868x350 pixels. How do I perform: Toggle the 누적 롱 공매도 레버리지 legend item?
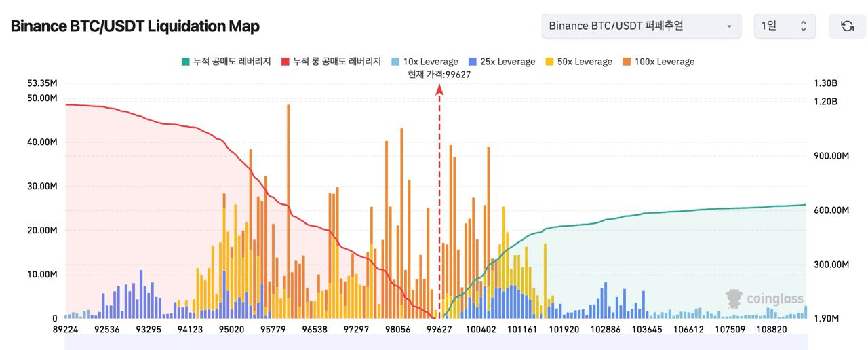coord(330,62)
